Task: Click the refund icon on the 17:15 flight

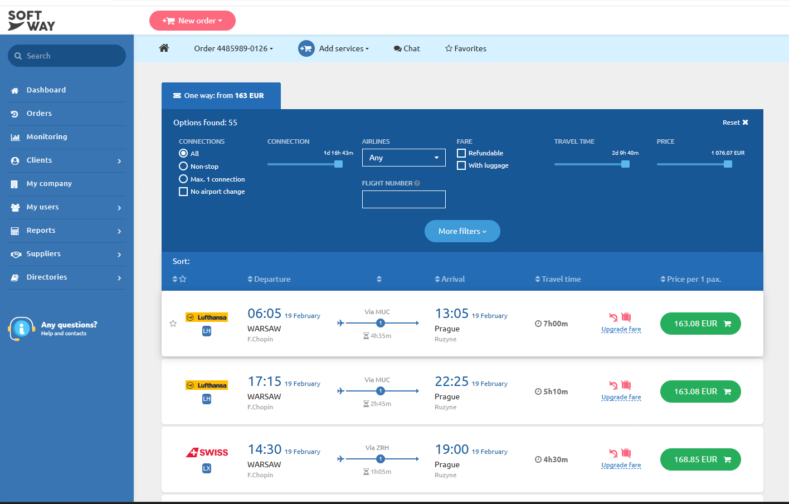Action: tap(612, 385)
